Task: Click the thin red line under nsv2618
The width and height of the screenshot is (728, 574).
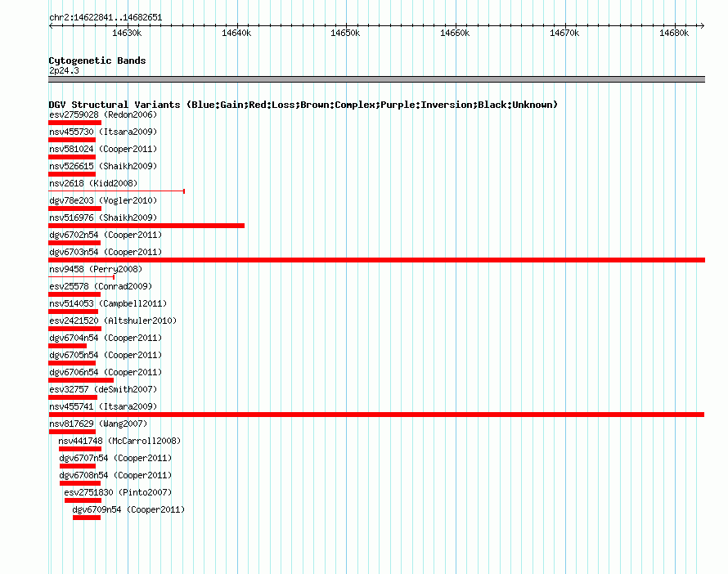Action: pyautogui.click(x=116, y=191)
